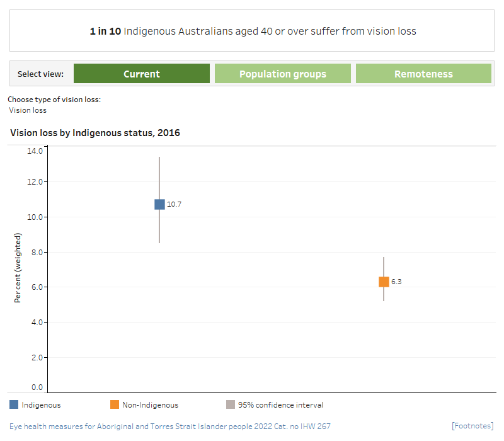Click the 1 in 10 headline banner
This screenshot has width=504, height=441.
pos(252,31)
